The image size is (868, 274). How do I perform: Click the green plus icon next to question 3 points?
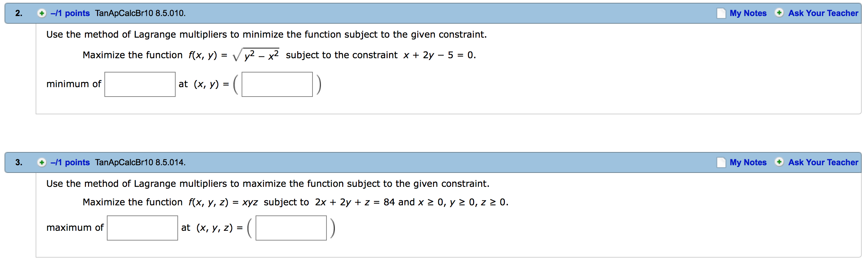[41, 162]
